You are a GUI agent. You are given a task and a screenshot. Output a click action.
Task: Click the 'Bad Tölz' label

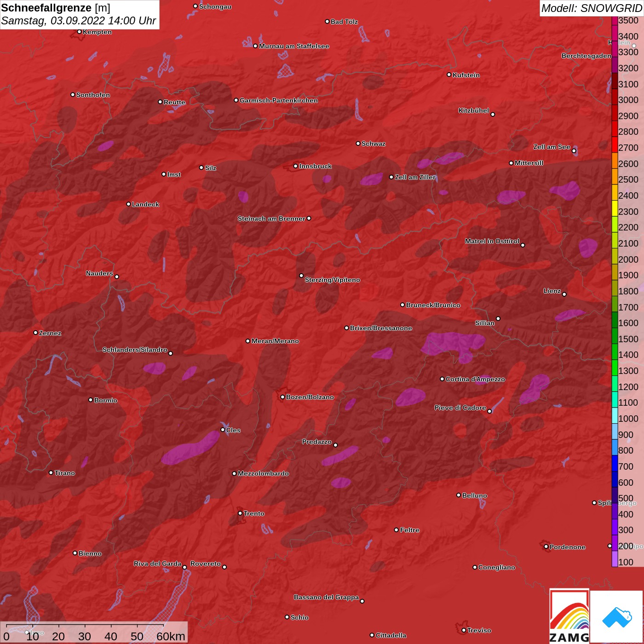pyautogui.click(x=344, y=22)
